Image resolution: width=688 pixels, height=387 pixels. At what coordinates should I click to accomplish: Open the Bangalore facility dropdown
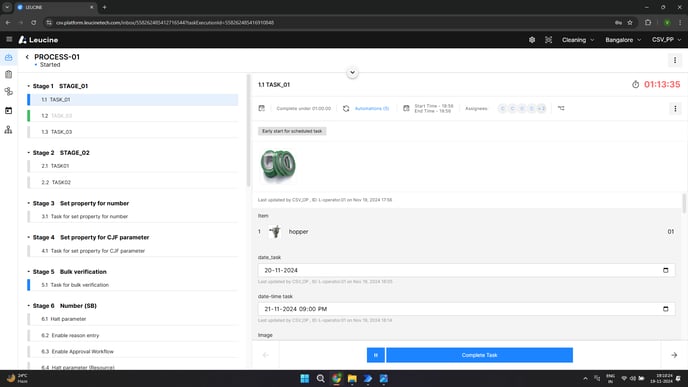point(623,40)
